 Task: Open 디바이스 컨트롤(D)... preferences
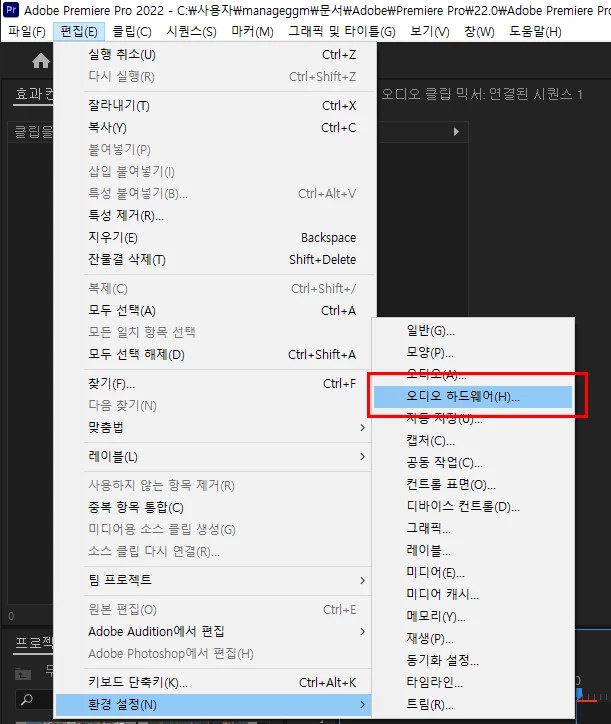tap(473, 507)
